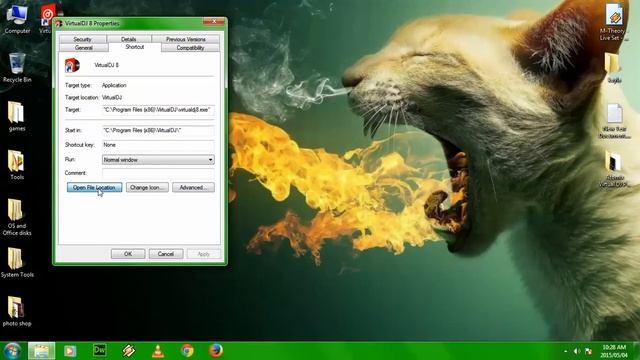
Task: Select the Tools folder on desktop
Action: tap(17, 165)
